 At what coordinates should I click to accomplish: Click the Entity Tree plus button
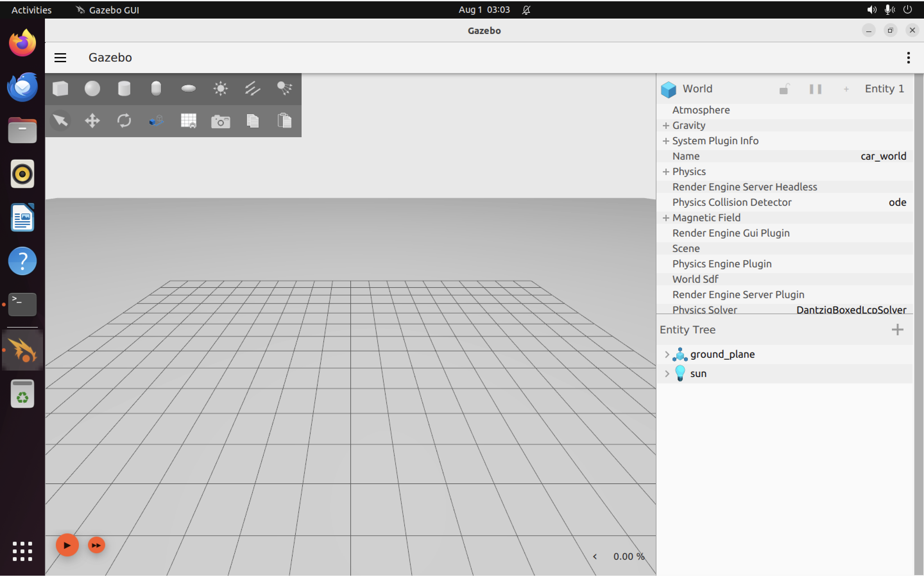[x=897, y=330]
